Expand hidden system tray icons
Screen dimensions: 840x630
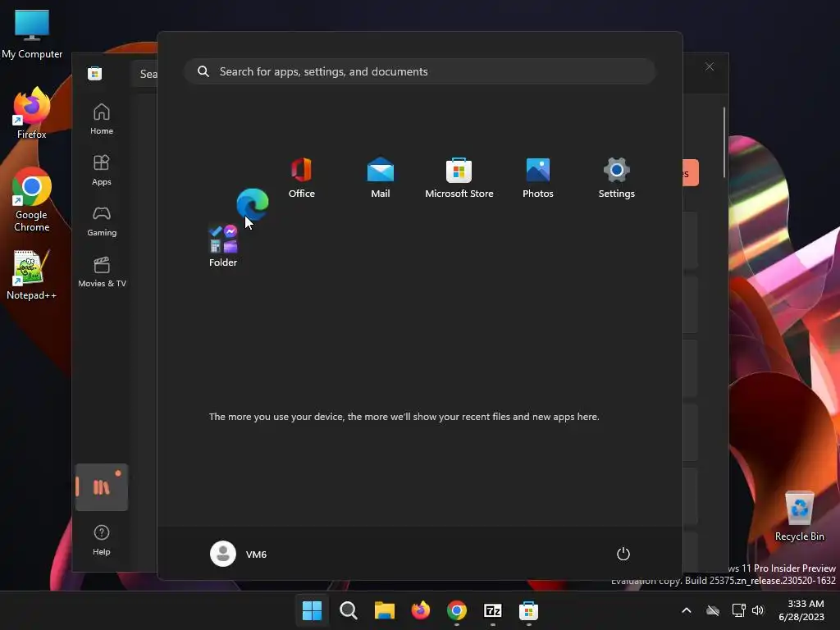[687, 610]
